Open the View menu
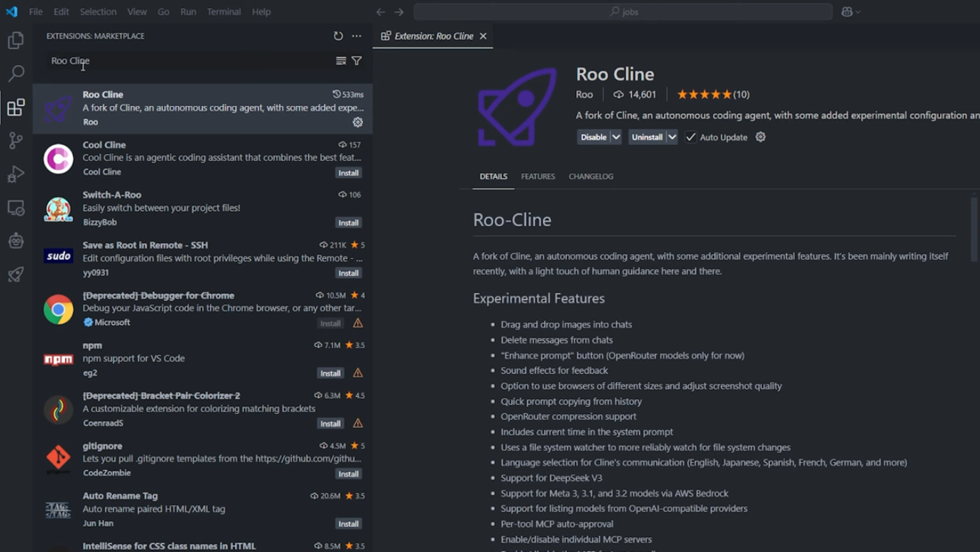Image resolution: width=980 pixels, height=552 pixels. pyautogui.click(x=137, y=12)
